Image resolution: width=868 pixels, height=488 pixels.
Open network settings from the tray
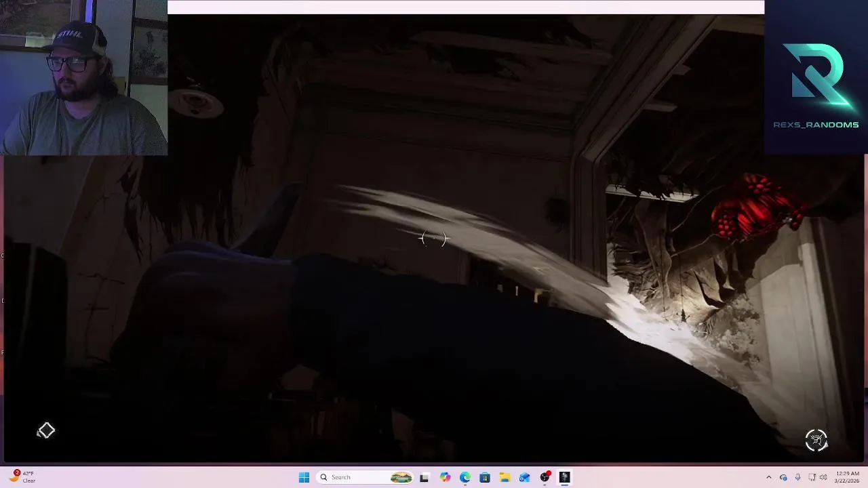coord(812,477)
